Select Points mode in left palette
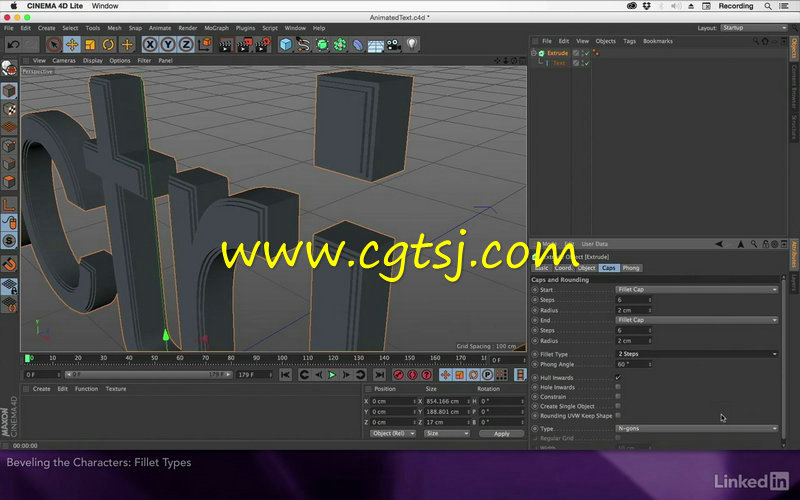Screen dimensions: 800x500 point(9,146)
